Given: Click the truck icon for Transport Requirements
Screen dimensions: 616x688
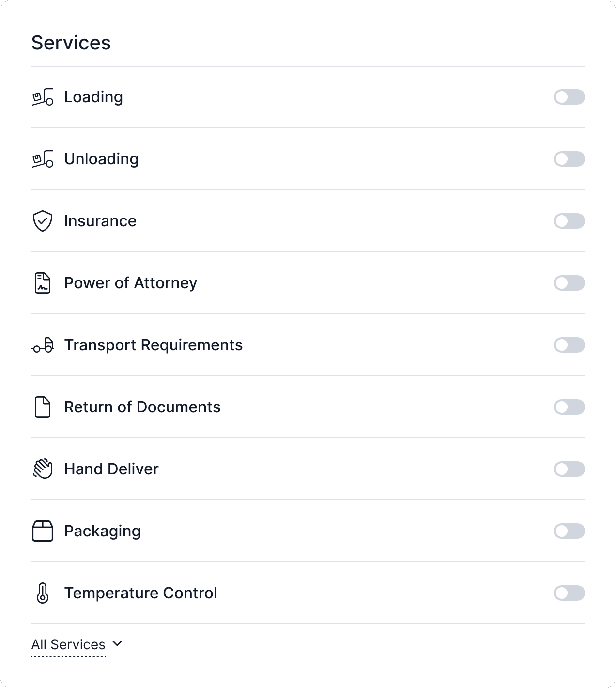Looking at the screenshot, I should click(43, 345).
